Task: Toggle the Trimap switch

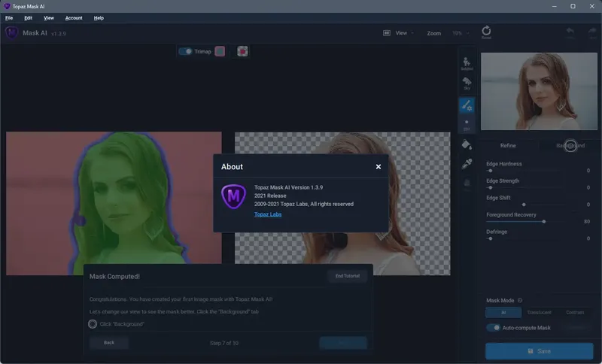Action: click(x=185, y=51)
